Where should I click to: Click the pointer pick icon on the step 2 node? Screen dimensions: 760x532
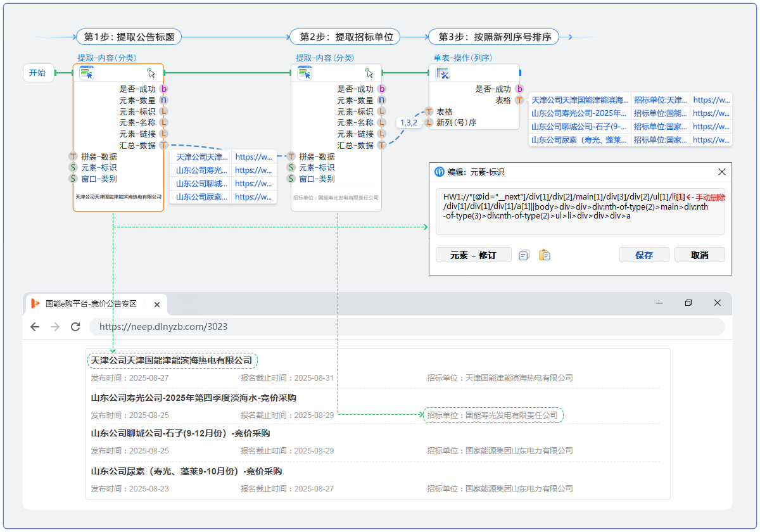pyautogui.click(x=369, y=73)
